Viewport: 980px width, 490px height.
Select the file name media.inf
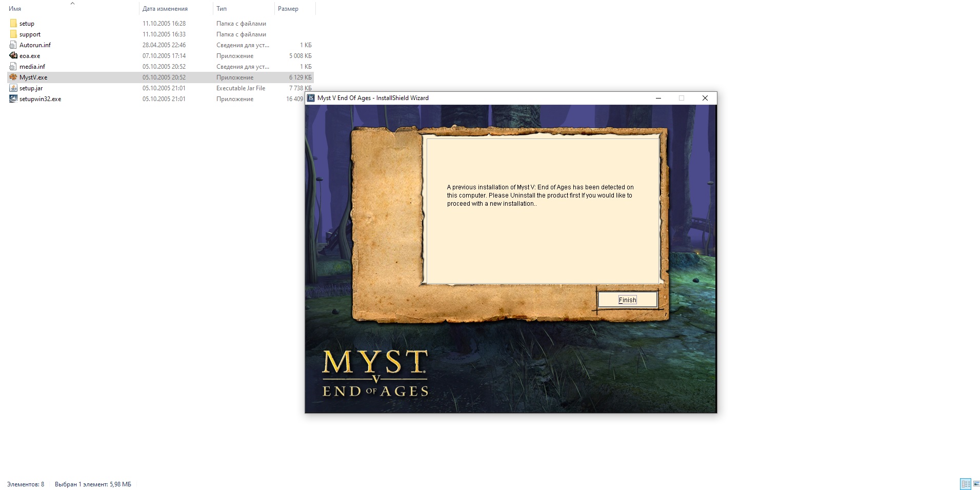click(32, 67)
